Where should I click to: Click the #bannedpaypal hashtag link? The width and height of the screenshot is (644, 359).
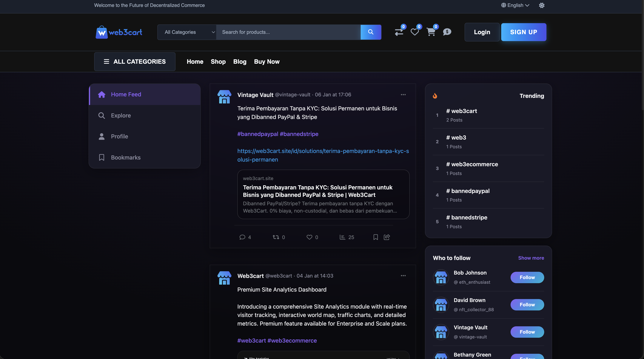tap(258, 134)
